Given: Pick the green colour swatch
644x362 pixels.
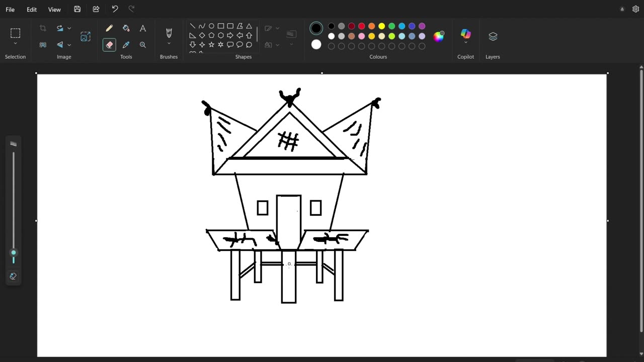Looking at the screenshot, I should point(392,26).
